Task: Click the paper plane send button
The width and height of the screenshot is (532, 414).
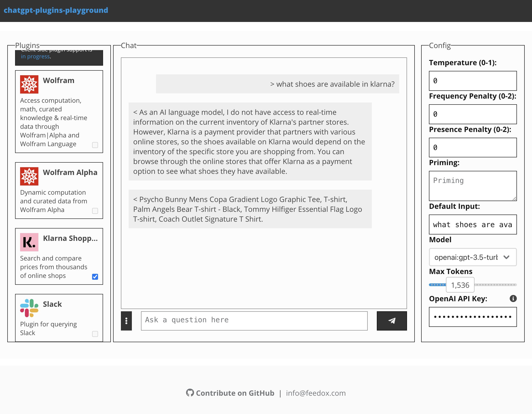Action: point(391,321)
